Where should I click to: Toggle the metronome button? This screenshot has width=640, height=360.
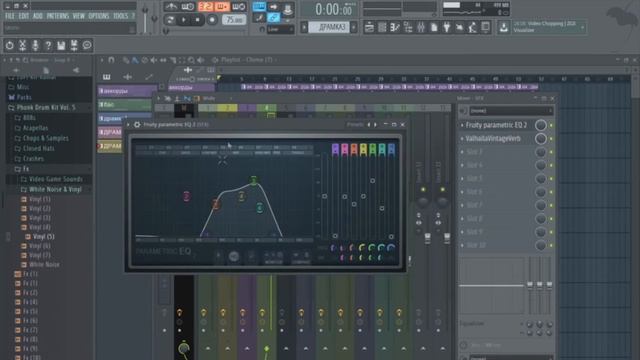pyautogui.click(x=171, y=7)
